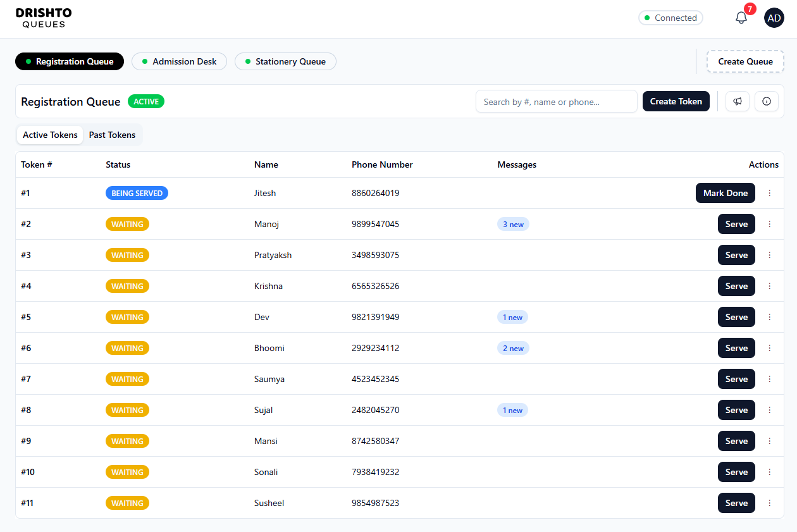This screenshot has height=532, width=797.
Task: Click the search by name or phone field
Action: point(556,101)
